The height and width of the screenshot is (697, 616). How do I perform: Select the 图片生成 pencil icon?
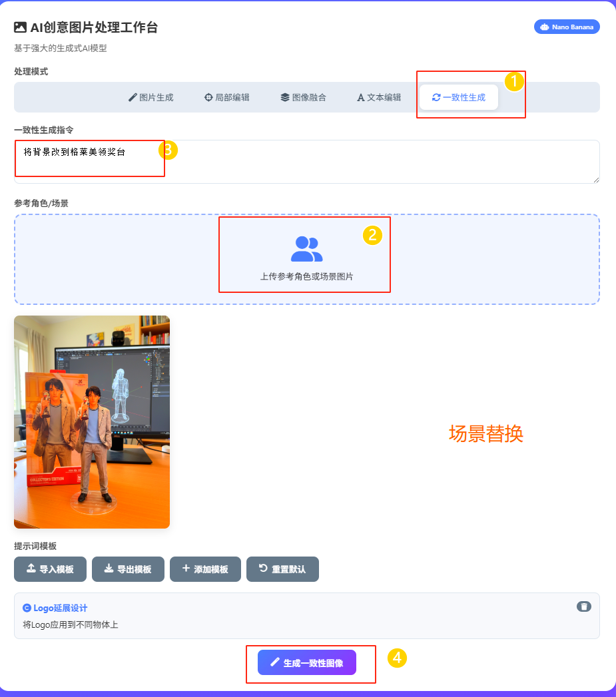131,97
